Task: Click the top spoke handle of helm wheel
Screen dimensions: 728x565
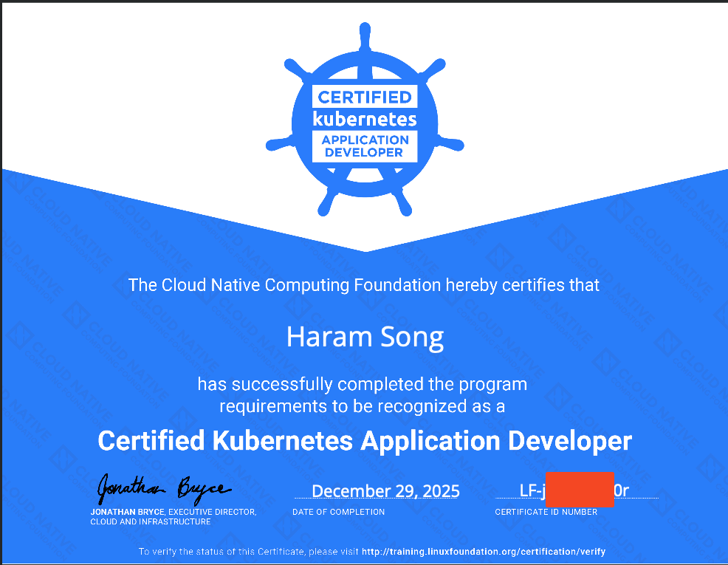Action: coord(364,38)
